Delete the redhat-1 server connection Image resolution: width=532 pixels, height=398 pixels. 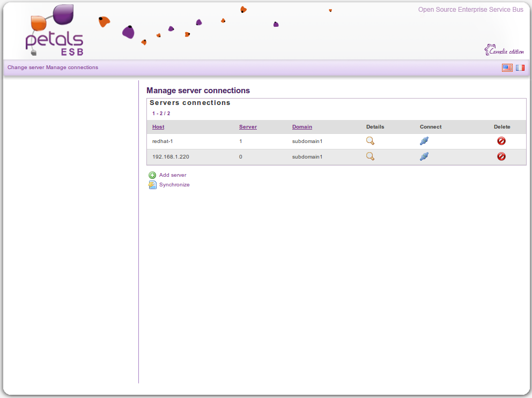501,141
